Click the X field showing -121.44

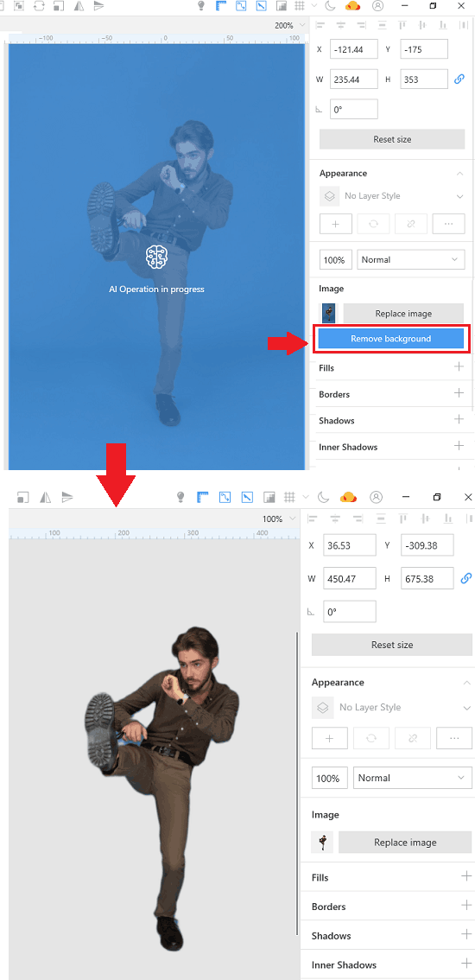[x=354, y=48]
